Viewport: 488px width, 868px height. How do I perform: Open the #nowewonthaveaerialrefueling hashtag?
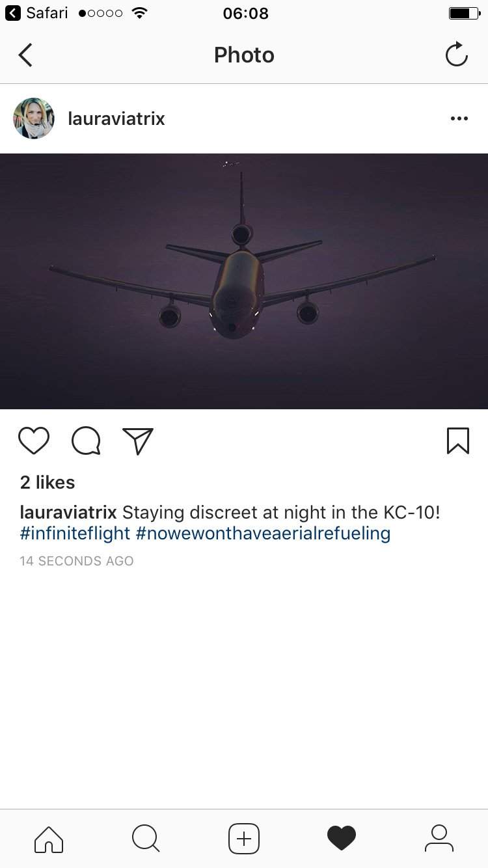(x=263, y=534)
